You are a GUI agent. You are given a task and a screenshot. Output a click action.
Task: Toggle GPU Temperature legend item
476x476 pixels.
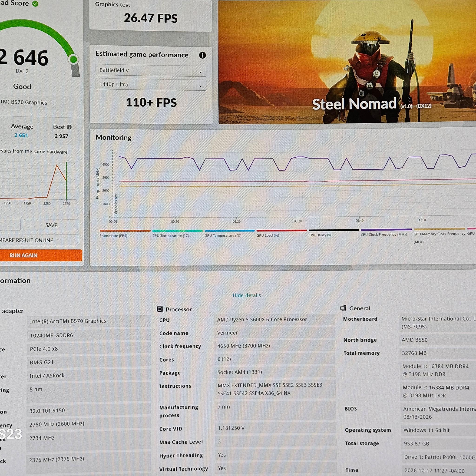[229, 233]
